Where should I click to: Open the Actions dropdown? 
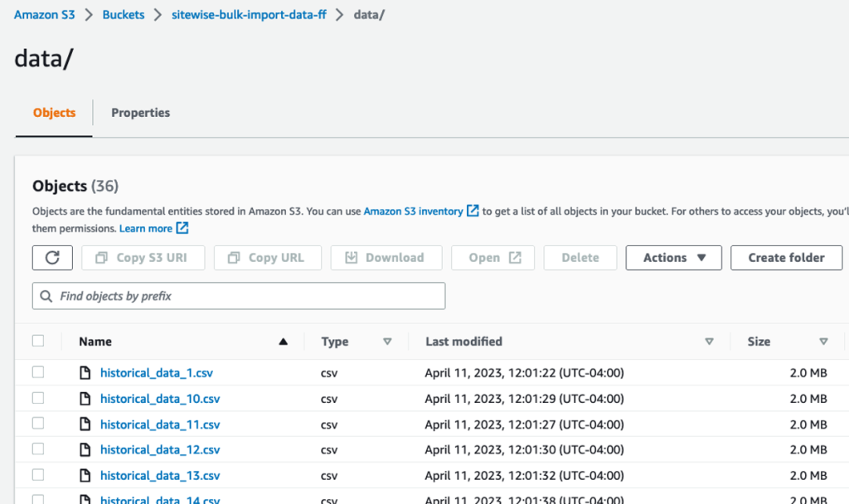tap(673, 258)
